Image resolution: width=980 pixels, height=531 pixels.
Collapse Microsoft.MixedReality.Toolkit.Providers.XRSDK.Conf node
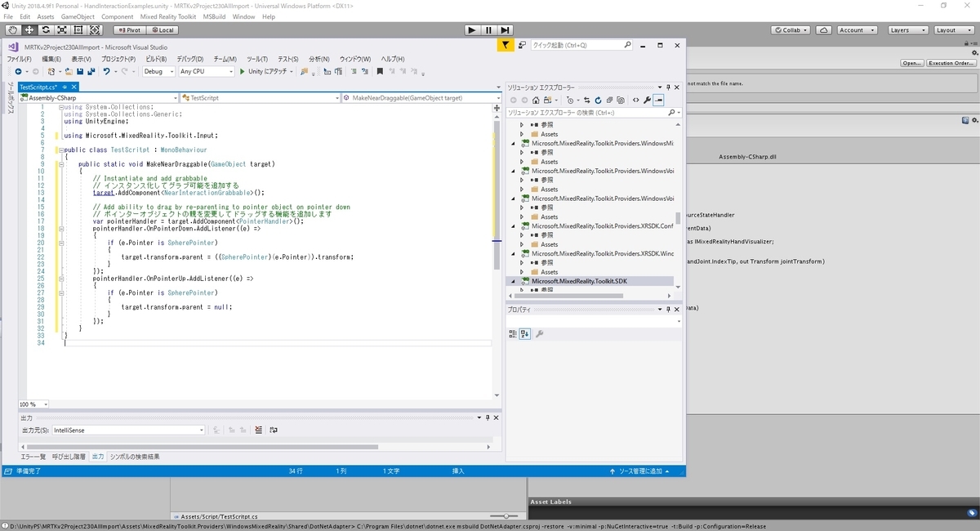click(514, 225)
